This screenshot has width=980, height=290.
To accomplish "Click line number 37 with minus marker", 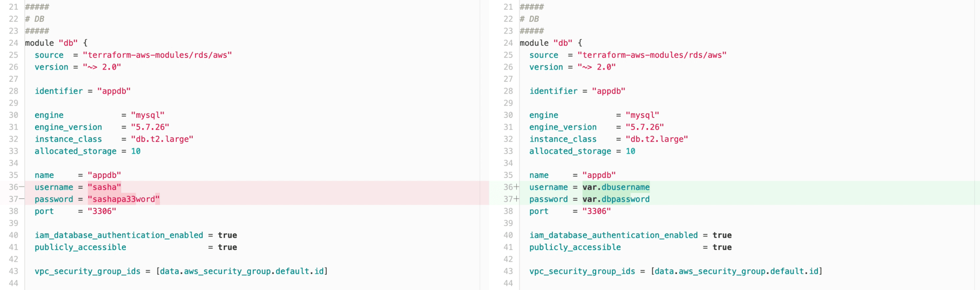I will click(x=16, y=199).
